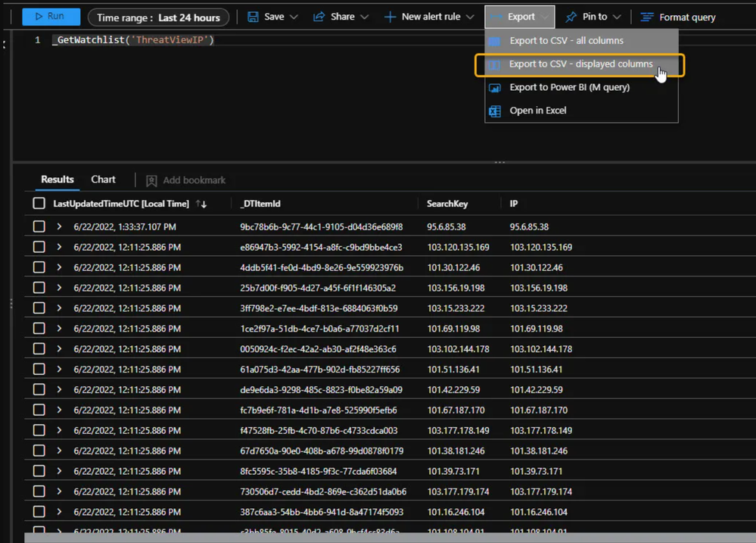The height and width of the screenshot is (543, 756).
Task: Sort by LastUpdatedTimeUTC arrows icon
Action: (x=201, y=204)
